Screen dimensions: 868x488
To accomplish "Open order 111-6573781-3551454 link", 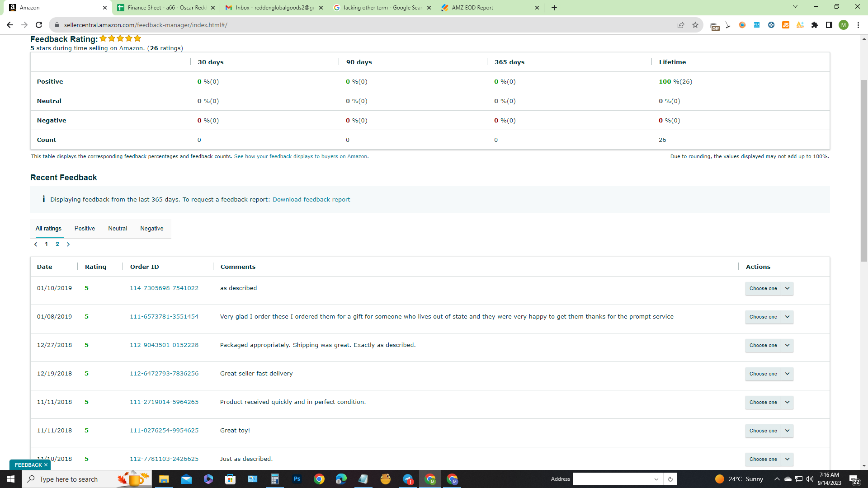I will pyautogui.click(x=164, y=317).
